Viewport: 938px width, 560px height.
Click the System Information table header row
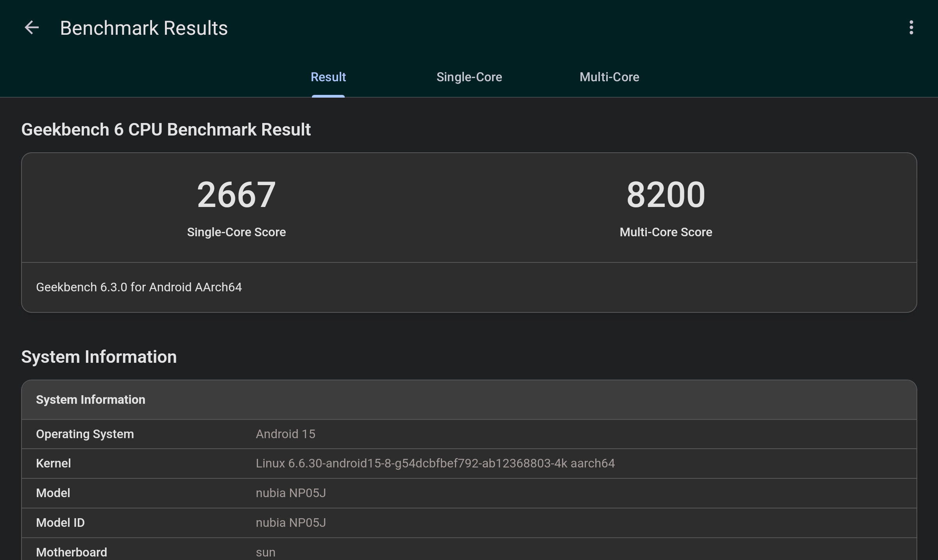click(x=469, y=399)
